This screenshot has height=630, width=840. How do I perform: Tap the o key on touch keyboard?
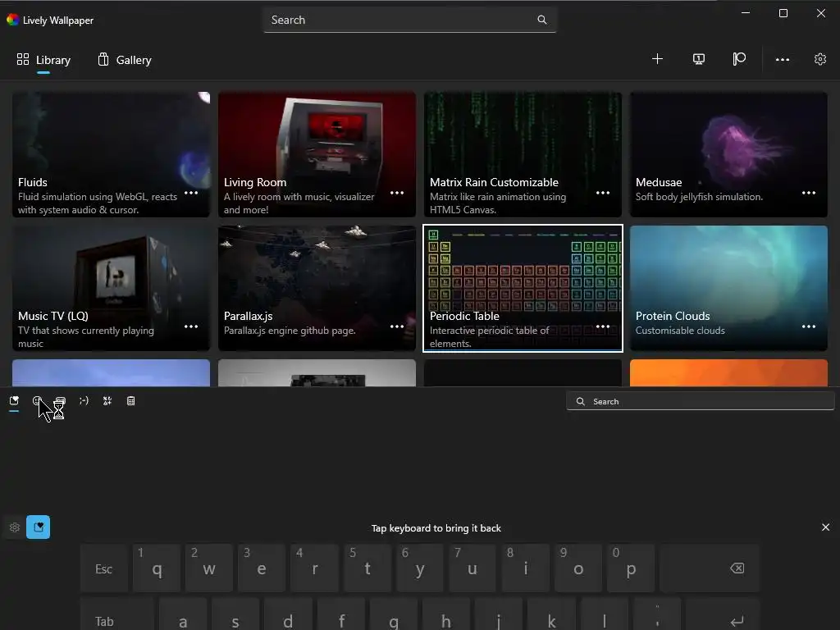pyautogui.click(x=578, y=568)
